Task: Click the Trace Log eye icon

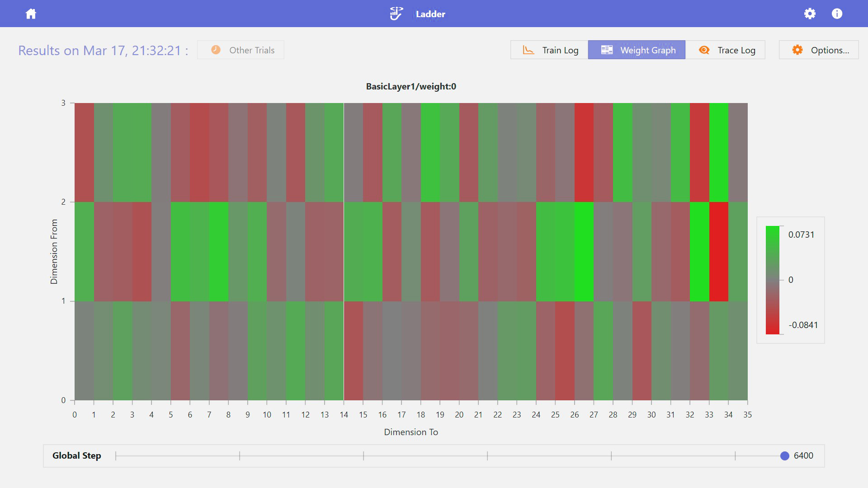Action: pyautogui.click(x=704, y=50)
